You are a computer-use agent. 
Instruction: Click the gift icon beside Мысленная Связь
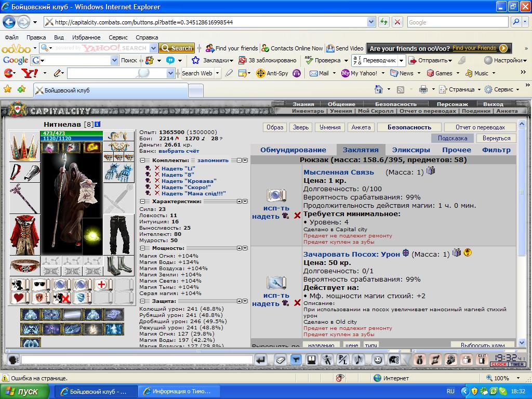pyautogui.click(x=431, y=170)
